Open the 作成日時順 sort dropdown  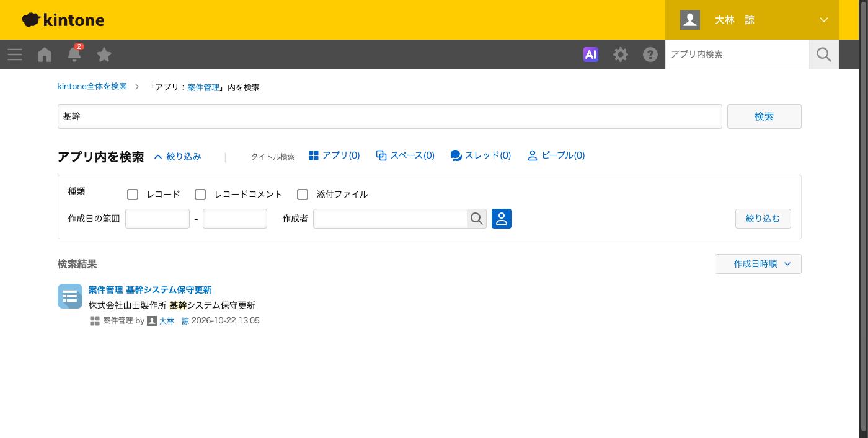[758, 264]
